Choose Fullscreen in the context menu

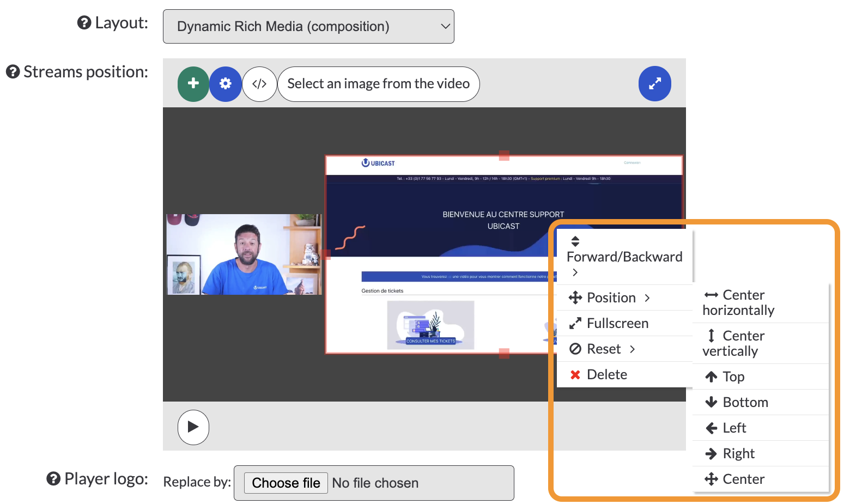624,323
